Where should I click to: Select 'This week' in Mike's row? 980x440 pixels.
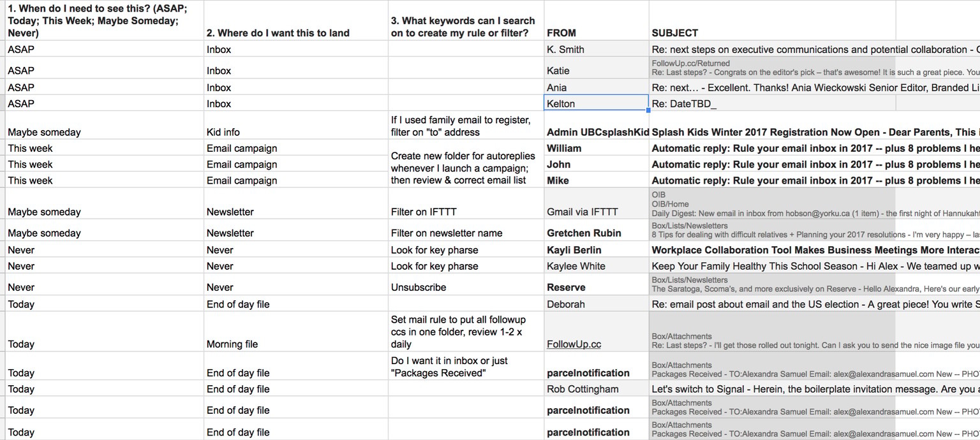(x=105, y=180)
